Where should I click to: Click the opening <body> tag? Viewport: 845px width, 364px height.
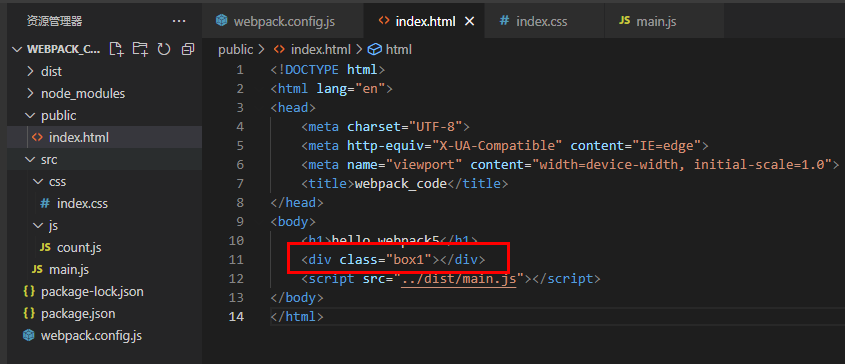pyautogui.click(x=293, y=222)
